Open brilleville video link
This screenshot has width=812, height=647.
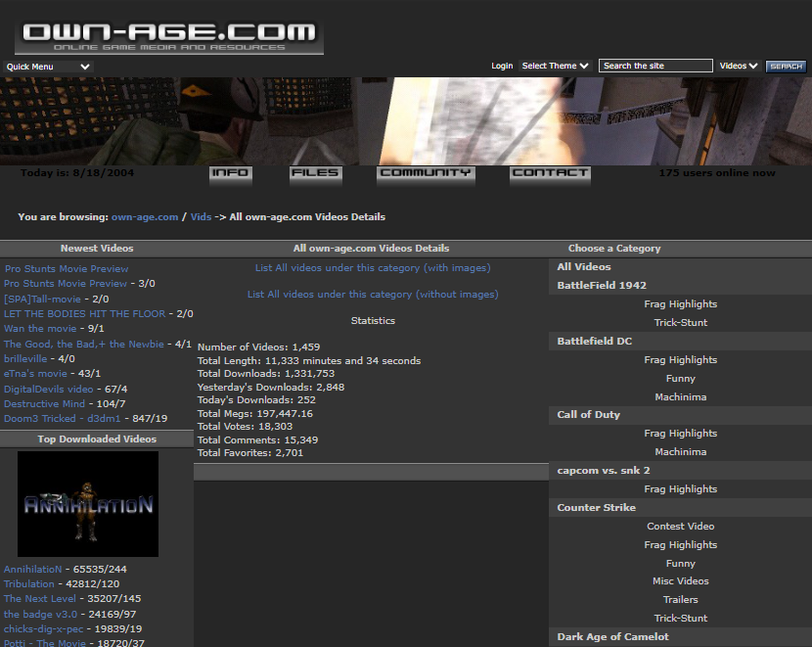click(x=25, y=358)
